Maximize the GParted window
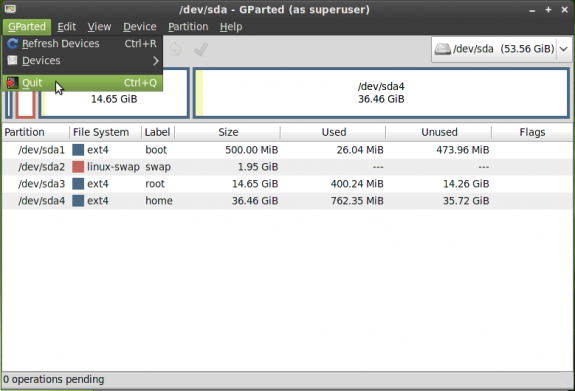 [x=548, y=10]
